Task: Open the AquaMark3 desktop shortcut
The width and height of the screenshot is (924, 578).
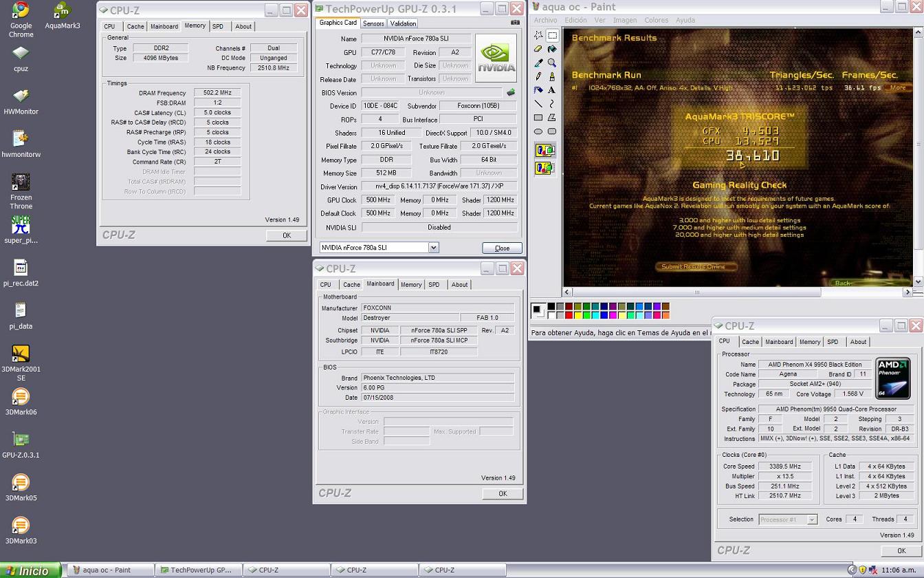Action: pyautogui.click(x=62, y=15)
